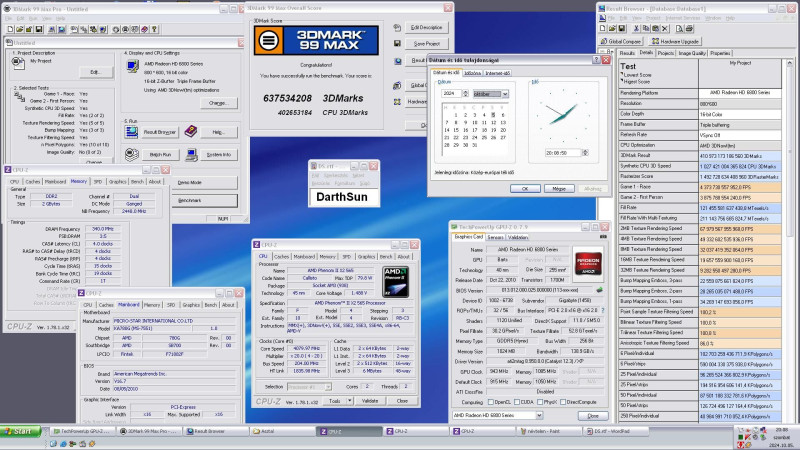The image size is (800, 450).
Task: Toggle the DirectCompute checkbox in GPU-Z
Action: (x=563, y=402)
